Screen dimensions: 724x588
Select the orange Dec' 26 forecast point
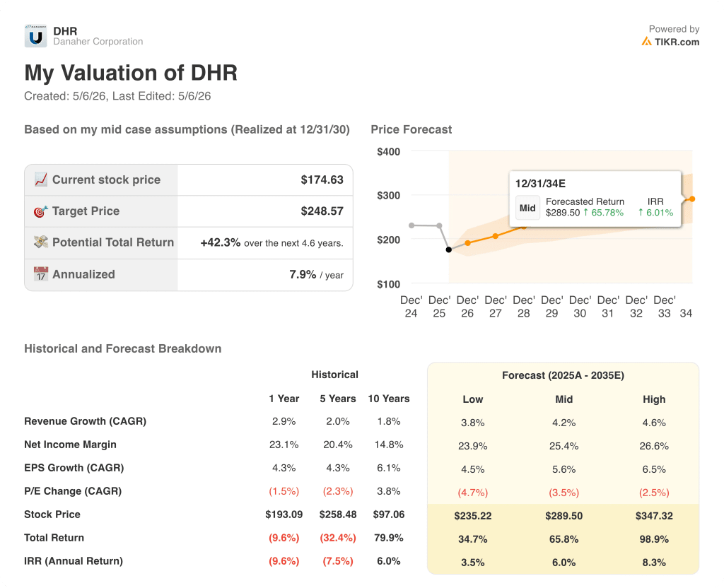468,243
